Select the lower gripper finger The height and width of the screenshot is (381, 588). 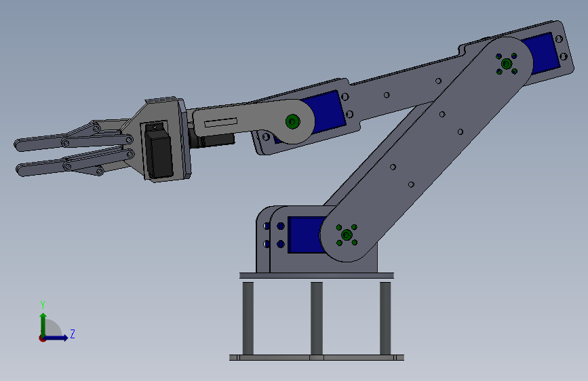tap(42, 167)
